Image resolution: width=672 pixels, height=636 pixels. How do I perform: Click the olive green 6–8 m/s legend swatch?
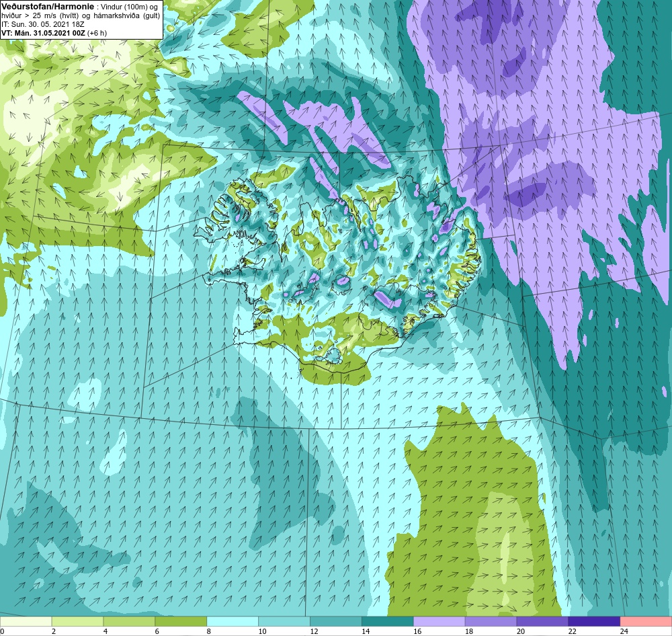click(181, 621)
